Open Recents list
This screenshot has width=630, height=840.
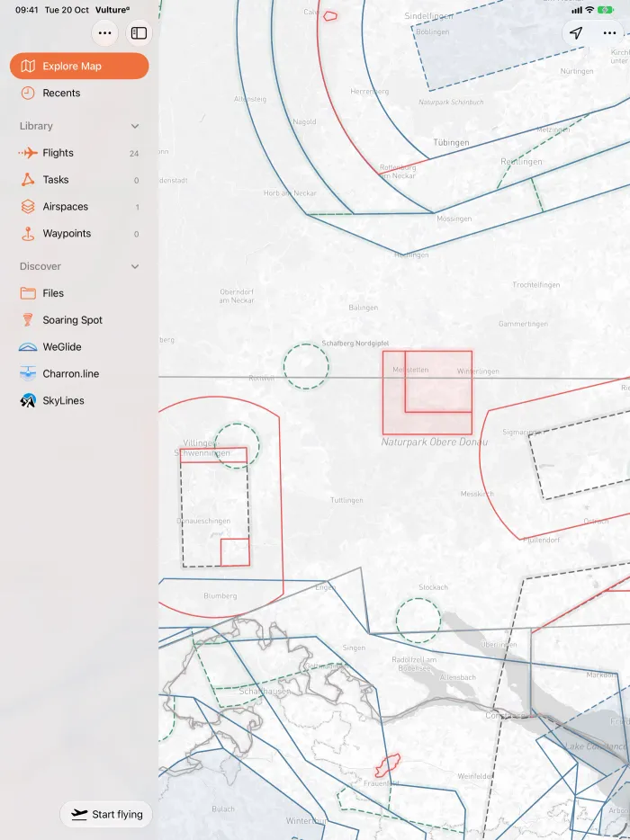tap(79, 93)
